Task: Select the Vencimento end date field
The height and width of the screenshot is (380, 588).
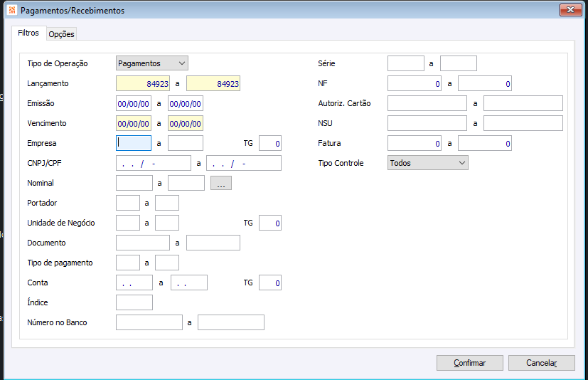Action: pos(186,123)
